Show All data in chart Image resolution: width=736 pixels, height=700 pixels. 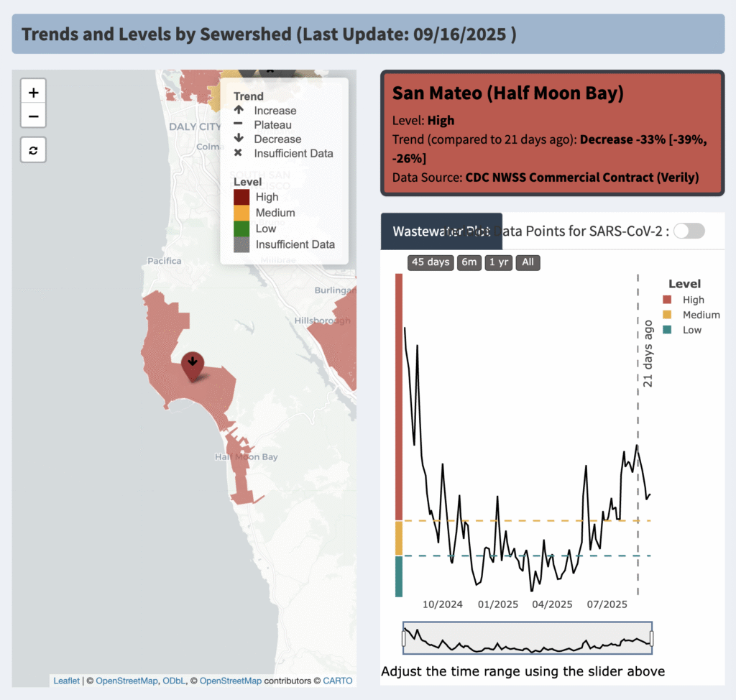pyautogui.click(x=528, y=262)
